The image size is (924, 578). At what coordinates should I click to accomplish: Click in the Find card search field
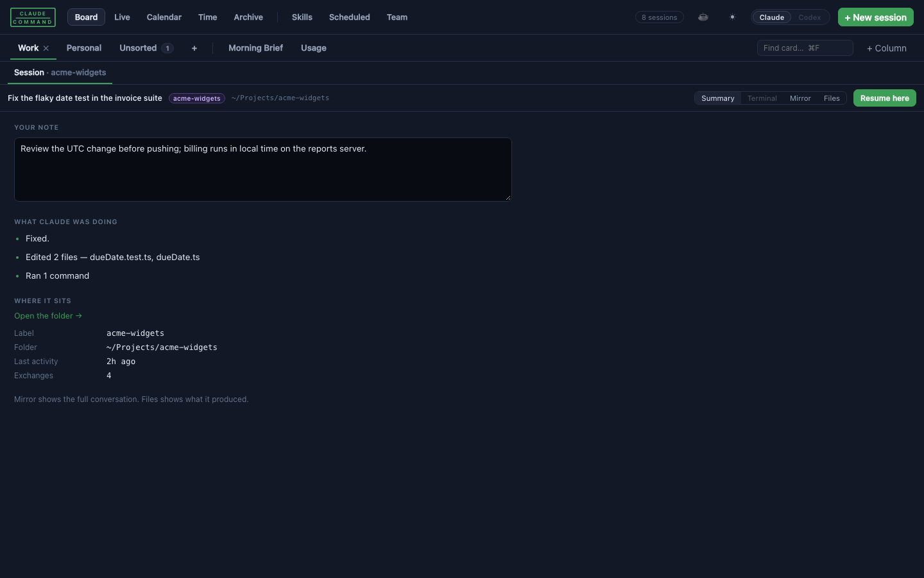805,48
